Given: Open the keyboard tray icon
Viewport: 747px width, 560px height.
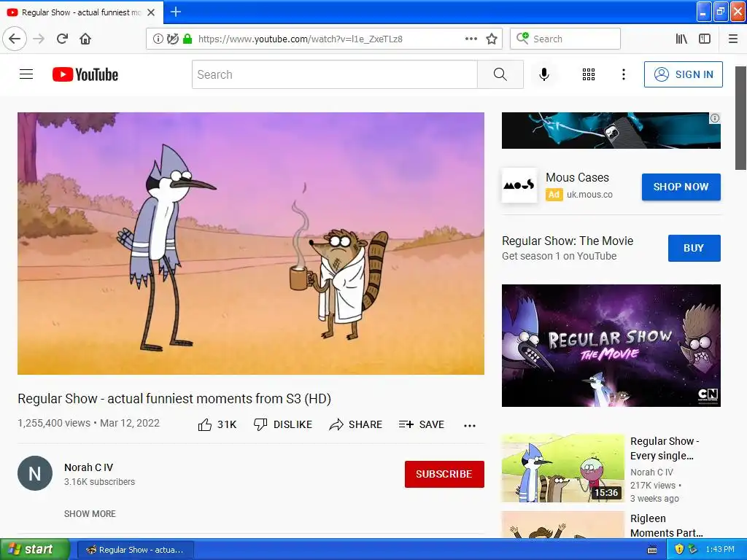Looking at the screenshot, I should point(652,550).
